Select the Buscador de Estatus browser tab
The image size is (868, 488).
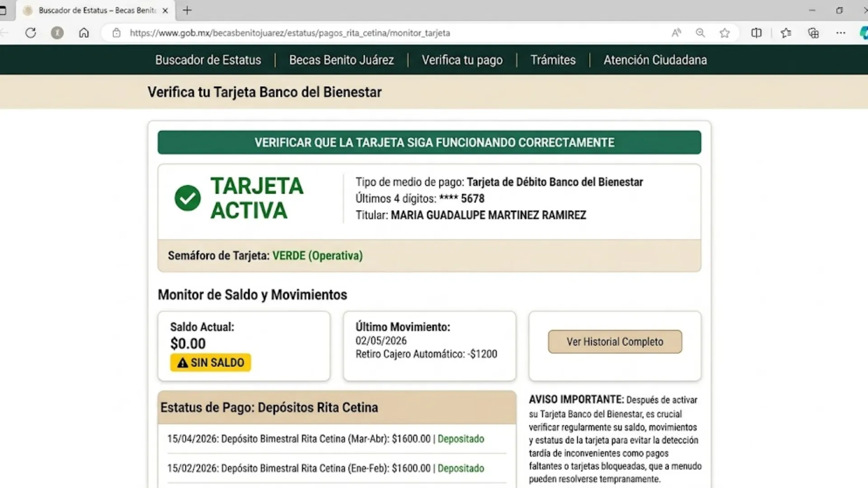[x=95, y=10]
